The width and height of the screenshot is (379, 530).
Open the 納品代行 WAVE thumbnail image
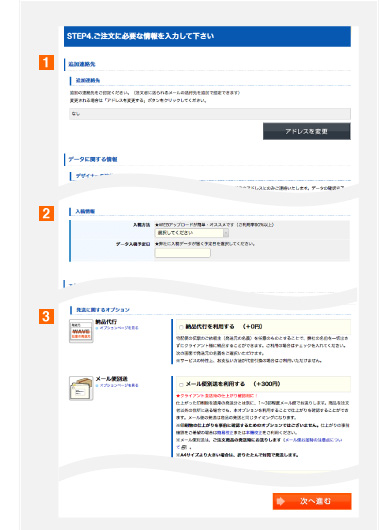81,331
